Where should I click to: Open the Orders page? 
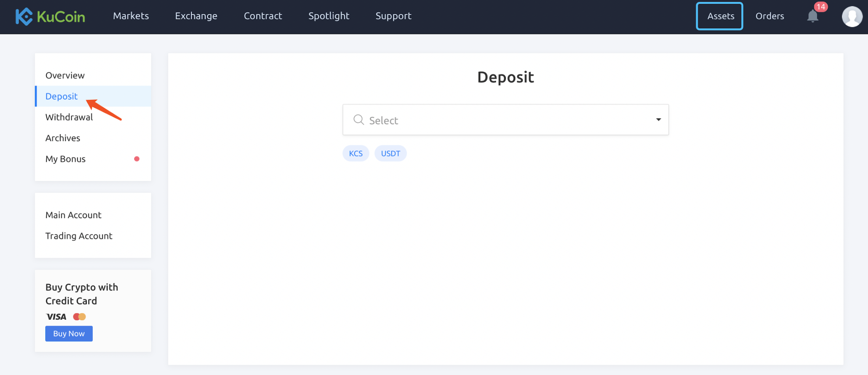(769, 16)
